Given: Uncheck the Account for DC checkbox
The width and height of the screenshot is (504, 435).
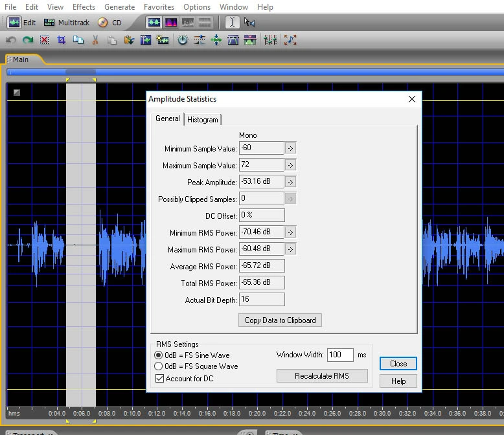Looking at the screenshot, I should point(159,379).
